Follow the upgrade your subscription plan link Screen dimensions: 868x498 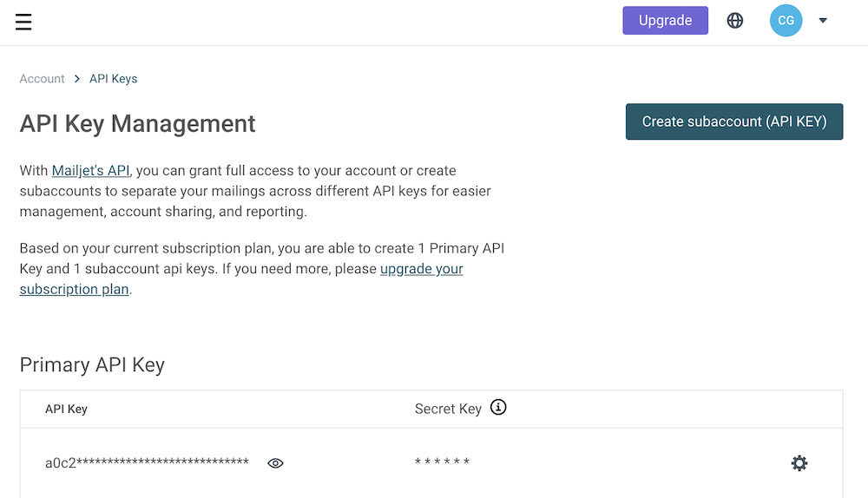coord(421,269)
